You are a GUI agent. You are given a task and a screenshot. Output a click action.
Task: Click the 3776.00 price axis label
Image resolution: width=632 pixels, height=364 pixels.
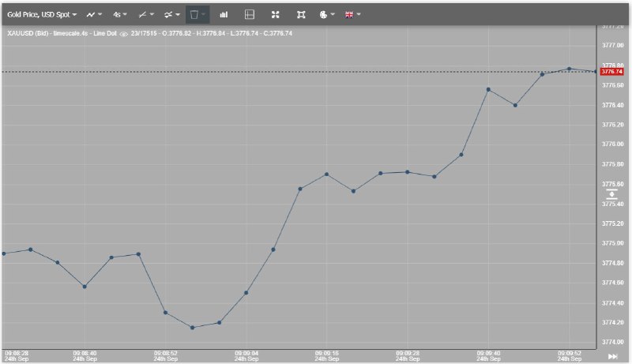pos(612,144)
